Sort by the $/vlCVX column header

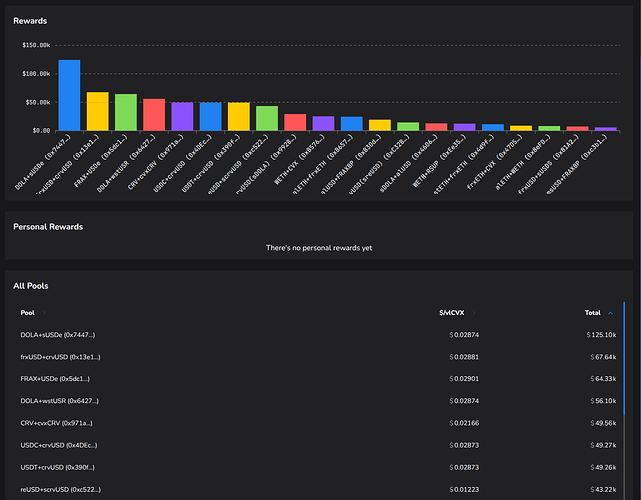[454, 313]
